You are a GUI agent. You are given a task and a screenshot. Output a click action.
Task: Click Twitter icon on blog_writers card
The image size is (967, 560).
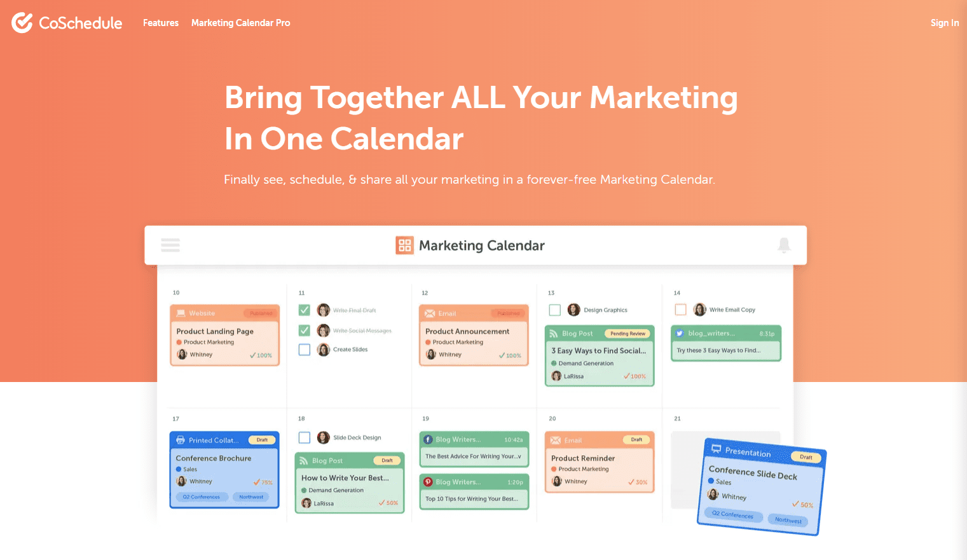click(680, 333)
